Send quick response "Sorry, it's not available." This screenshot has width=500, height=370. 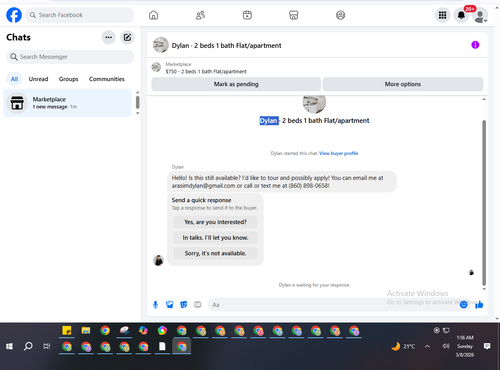(215, 253)
